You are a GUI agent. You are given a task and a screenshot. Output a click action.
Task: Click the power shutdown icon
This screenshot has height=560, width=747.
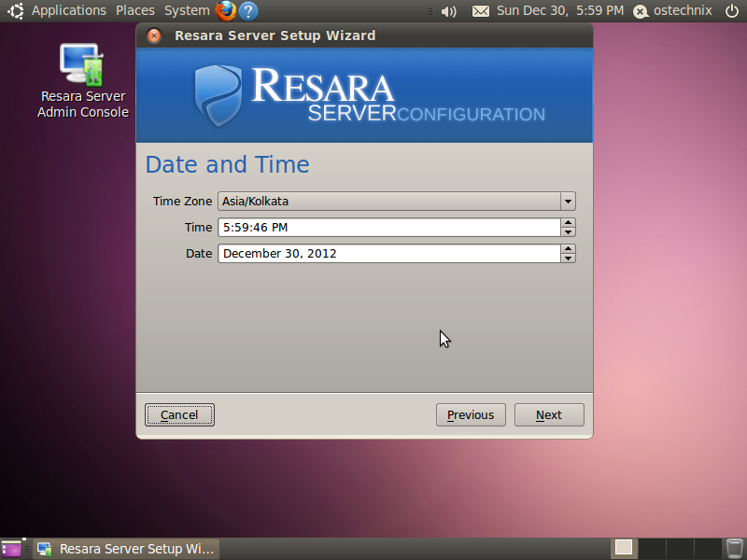coord(731,11)
